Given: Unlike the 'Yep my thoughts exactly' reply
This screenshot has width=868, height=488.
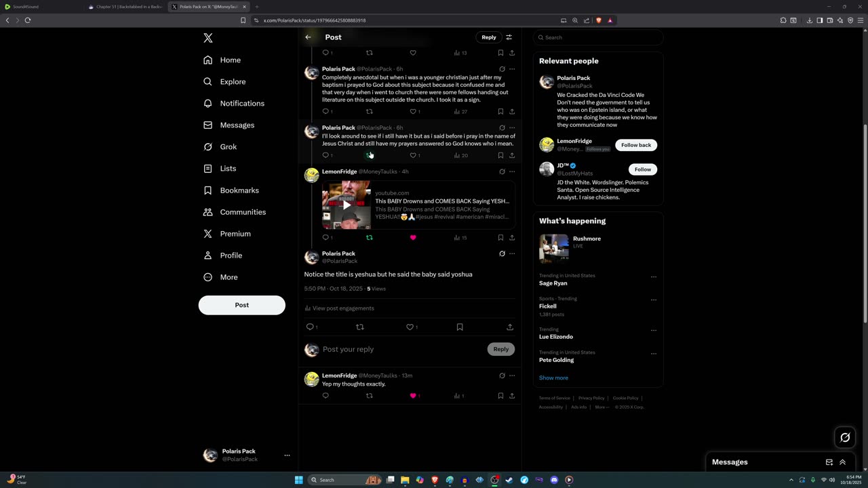Looking at the screenshot, I should pyautogui.click(x=413, y=396).
